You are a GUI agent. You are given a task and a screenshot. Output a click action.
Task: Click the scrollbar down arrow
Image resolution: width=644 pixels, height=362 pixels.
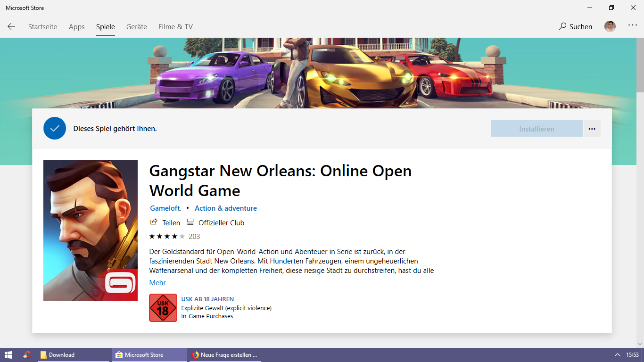click(640, 344)
